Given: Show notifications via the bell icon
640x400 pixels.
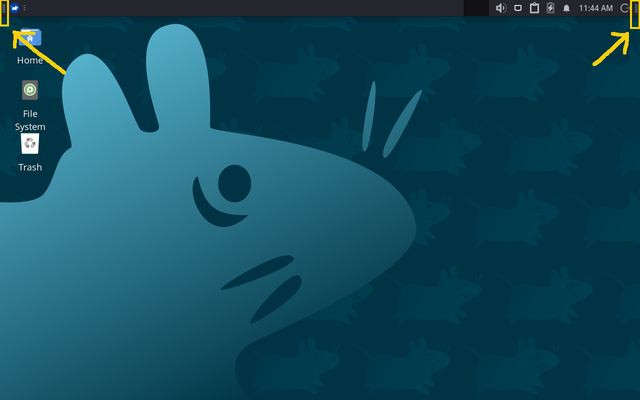Looking at the screenshot, I should click(x=567, y=8).
